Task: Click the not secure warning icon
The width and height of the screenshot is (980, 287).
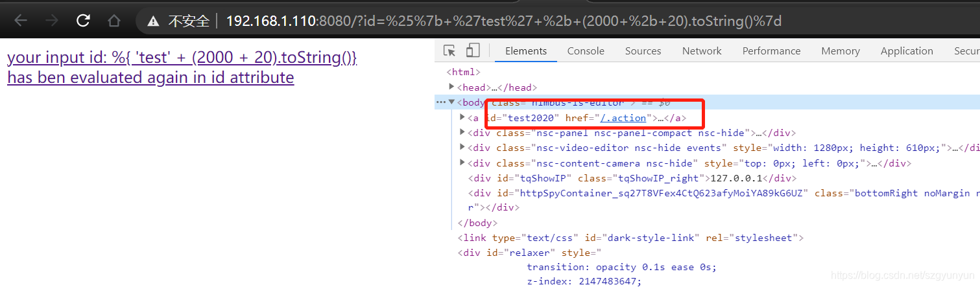Action: (154, 21)
